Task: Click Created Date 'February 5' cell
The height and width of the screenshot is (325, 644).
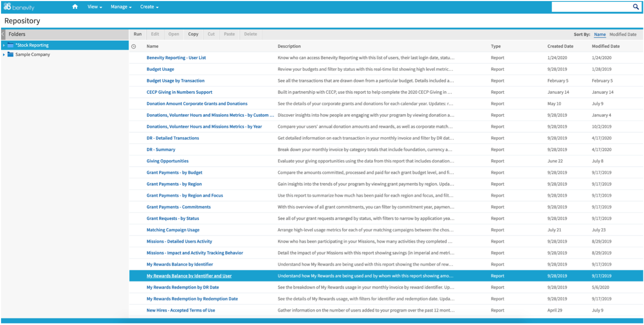Action: pos(558,81)
